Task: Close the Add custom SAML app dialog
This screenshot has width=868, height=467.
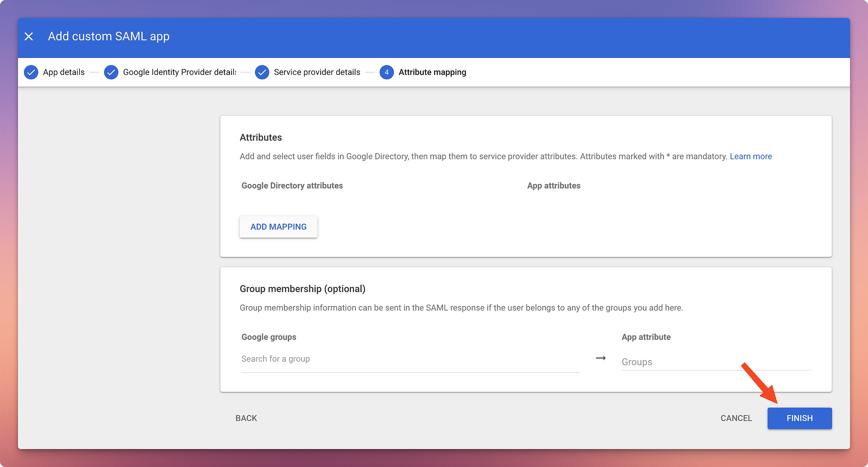Action: (x=29, y=36)
